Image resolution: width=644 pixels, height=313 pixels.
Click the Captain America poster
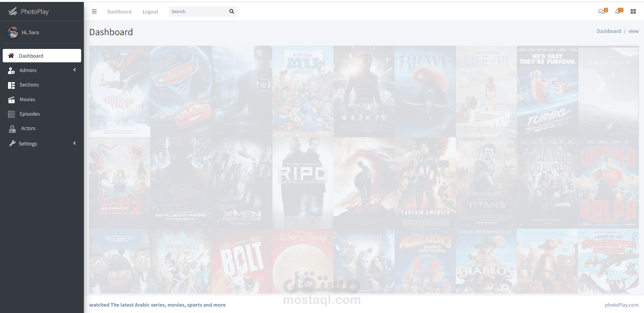425,183
